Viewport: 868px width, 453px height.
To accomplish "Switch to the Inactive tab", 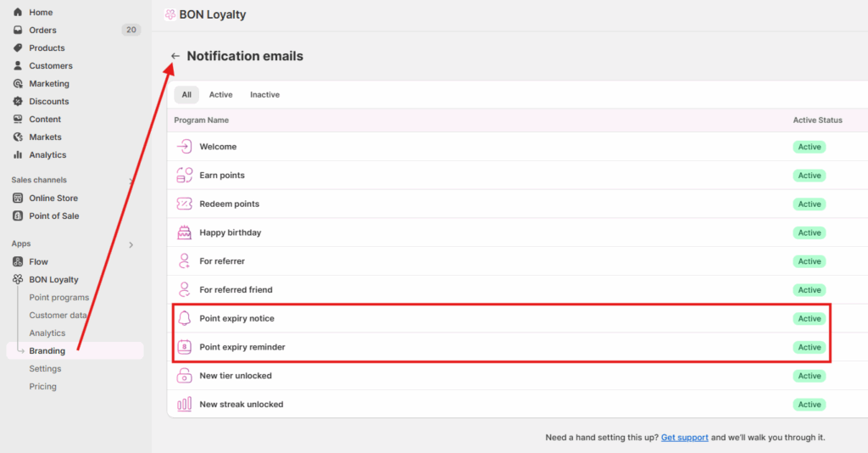I will click(264, 95).
